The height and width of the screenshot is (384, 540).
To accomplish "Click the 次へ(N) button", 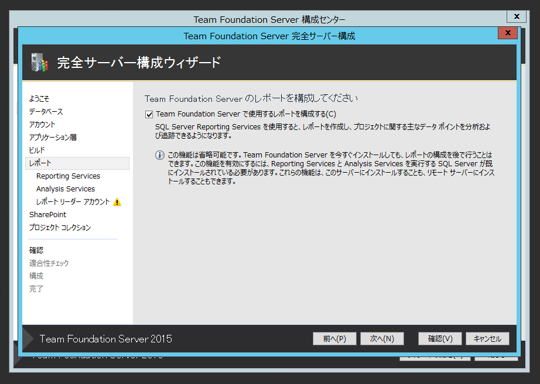I will pyautogui.click(x=382, y=339).
